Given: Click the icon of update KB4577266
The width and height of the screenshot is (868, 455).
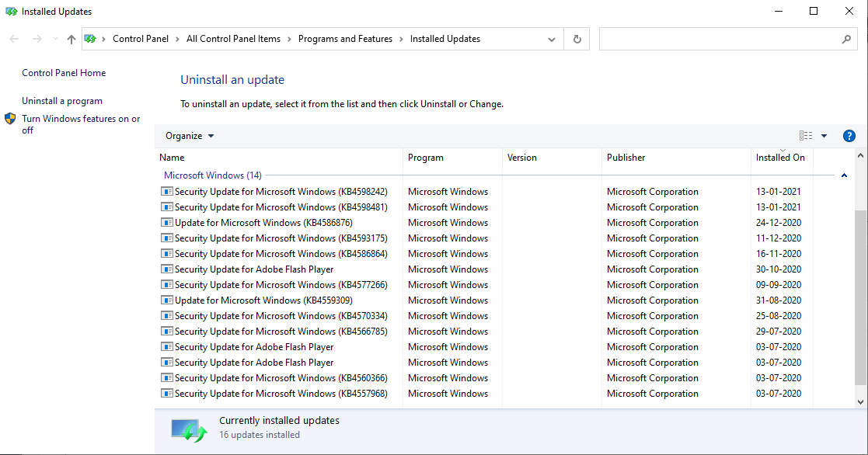Looking at the screenshot, I should point(166,284).
